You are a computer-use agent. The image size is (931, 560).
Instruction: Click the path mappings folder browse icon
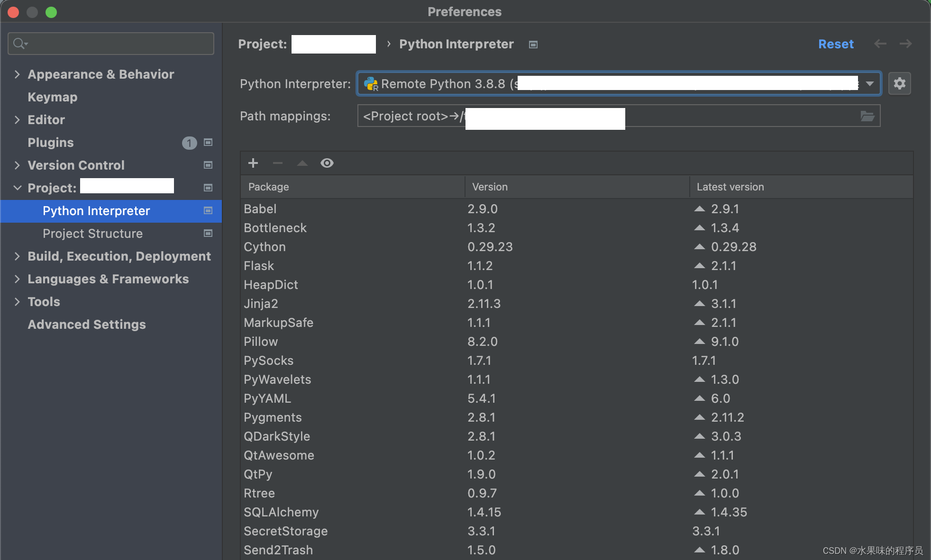coord(867,116)
